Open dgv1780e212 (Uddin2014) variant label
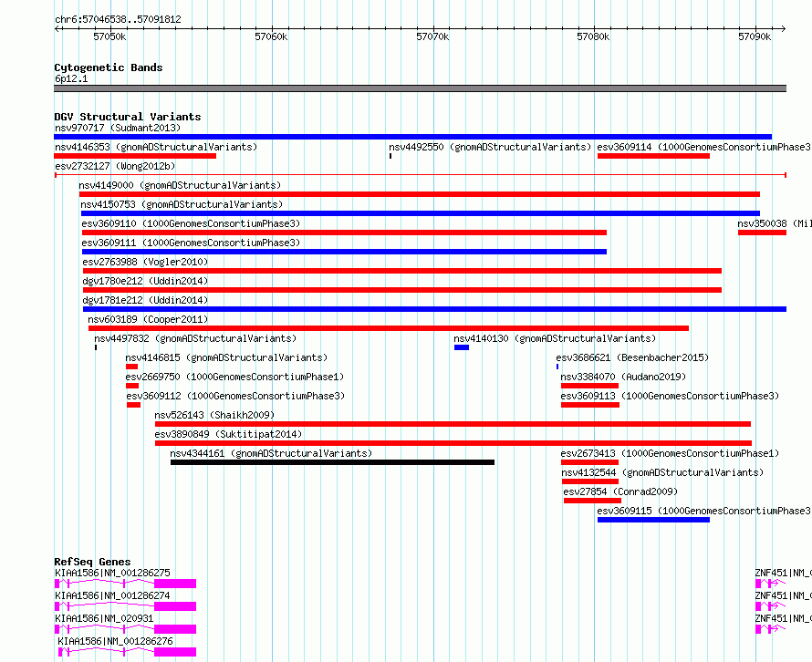The width and height of the screenshot is (812, 662). point(145,281)
